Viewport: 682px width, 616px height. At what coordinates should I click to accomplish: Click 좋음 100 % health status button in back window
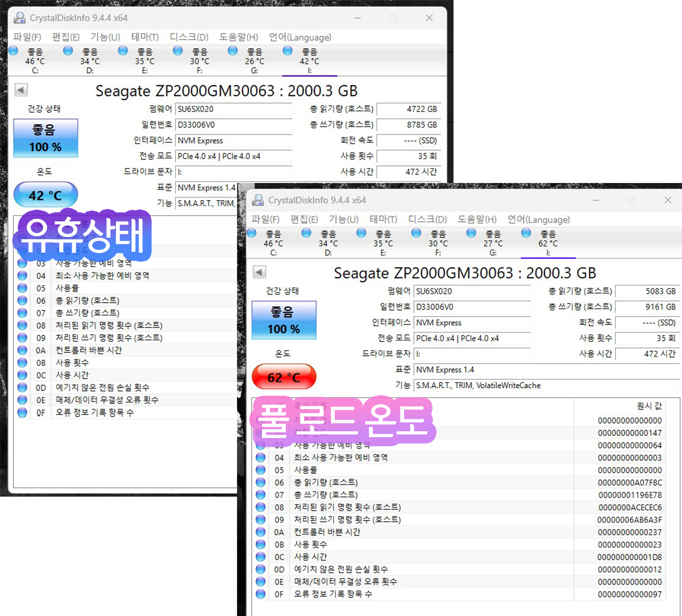coord(45,138)
